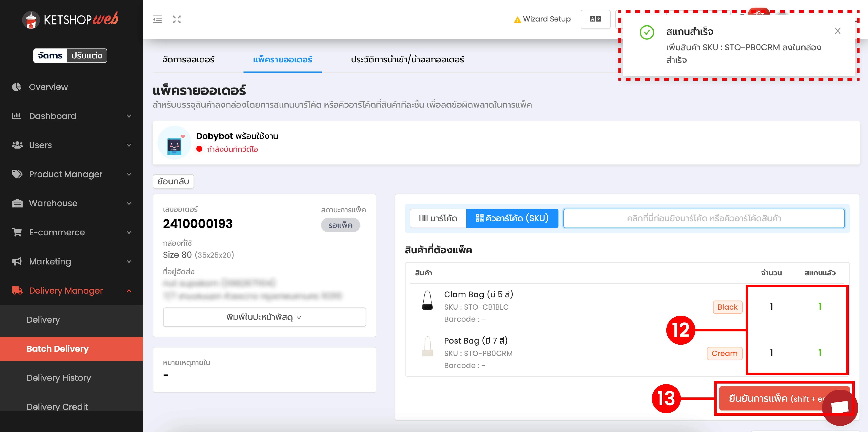Click the Overview pie chart icon
Image resolution: width=868 pixels, height=432 pixels.
(x=17, y=87)
